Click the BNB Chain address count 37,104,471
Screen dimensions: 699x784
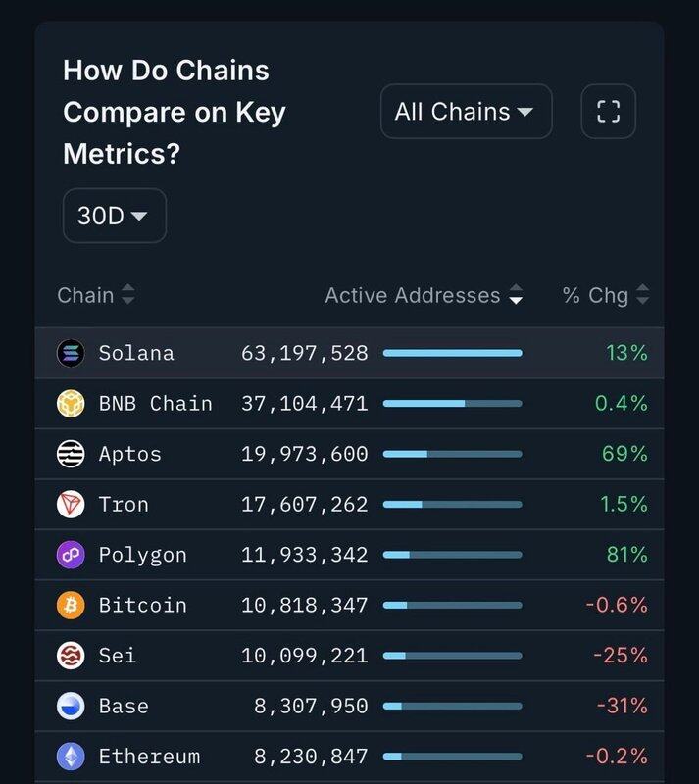click(304, 403)
